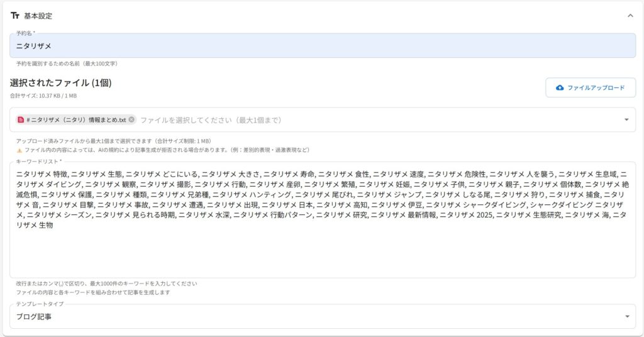Click the 基本設定 section header title

38,16
